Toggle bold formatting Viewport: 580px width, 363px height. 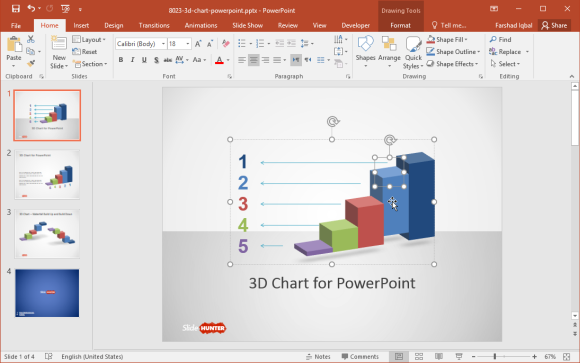coord(121,60)
